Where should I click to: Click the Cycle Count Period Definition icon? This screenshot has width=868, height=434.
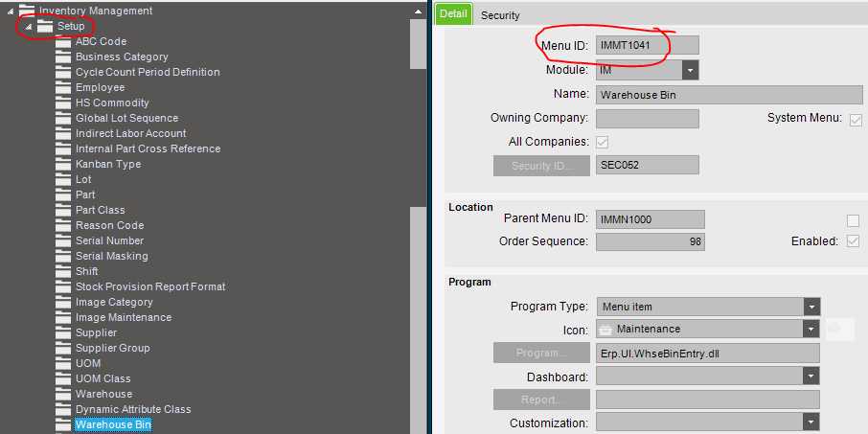coord(63,73)
